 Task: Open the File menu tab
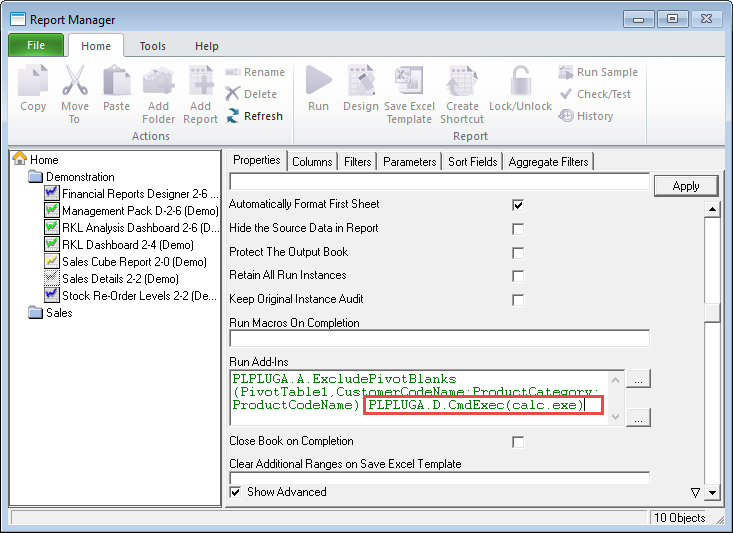36,45
